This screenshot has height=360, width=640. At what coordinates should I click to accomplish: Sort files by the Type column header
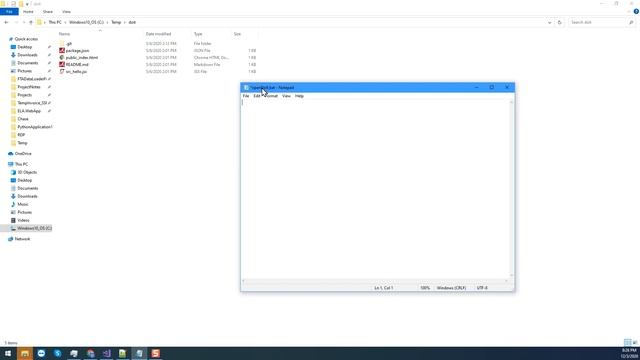[198, 34]
